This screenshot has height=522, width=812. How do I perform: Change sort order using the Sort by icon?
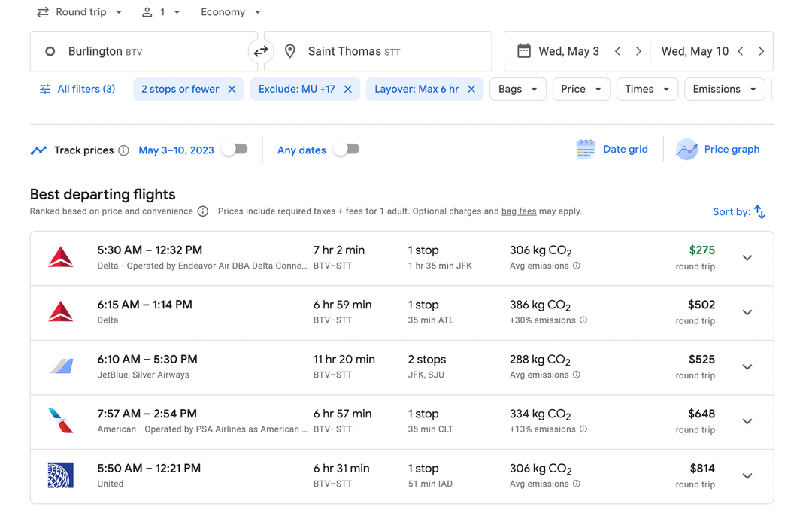click(x=759, y=211)
